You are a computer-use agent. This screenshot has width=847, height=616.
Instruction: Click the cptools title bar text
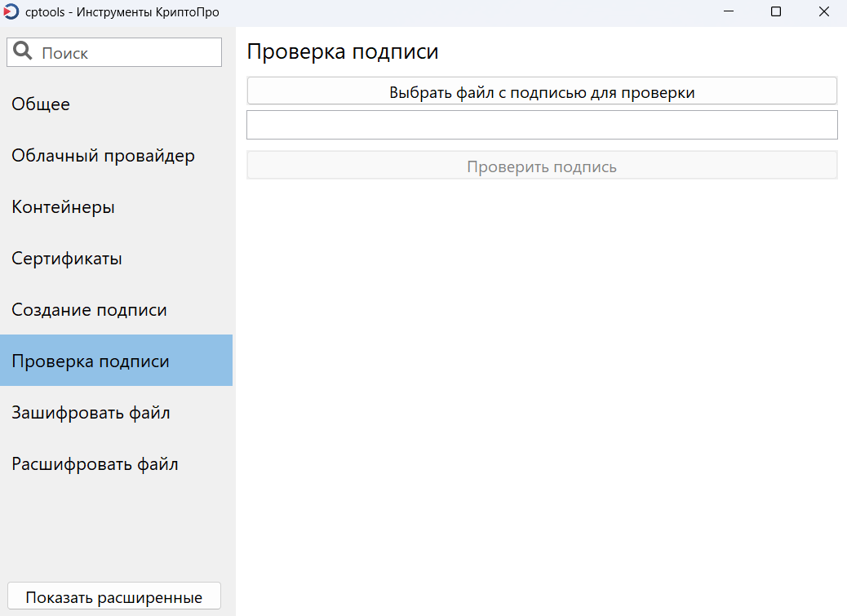pos(96,11)
